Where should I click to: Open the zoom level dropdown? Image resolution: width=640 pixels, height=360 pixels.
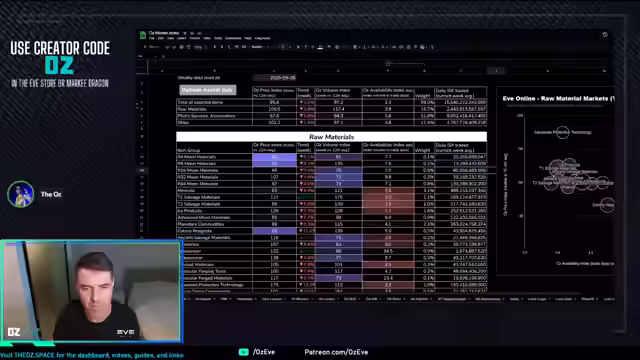(198, 47)
